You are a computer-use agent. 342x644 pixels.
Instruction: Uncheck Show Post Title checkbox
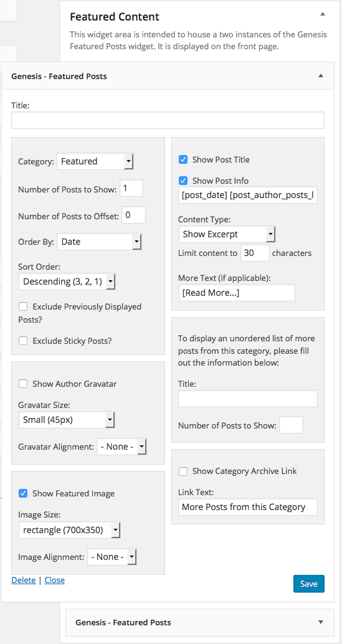pyautogui.click(x=183, y=159)
